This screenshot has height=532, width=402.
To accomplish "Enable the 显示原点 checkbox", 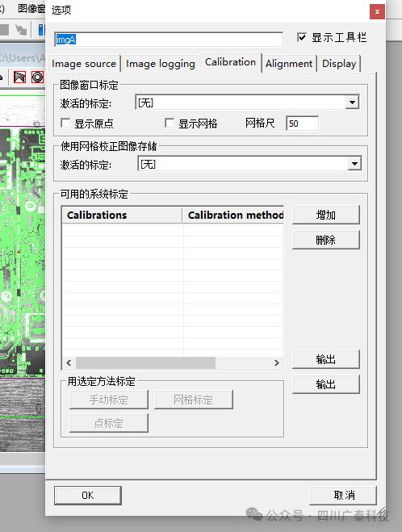I will [65, 123].
